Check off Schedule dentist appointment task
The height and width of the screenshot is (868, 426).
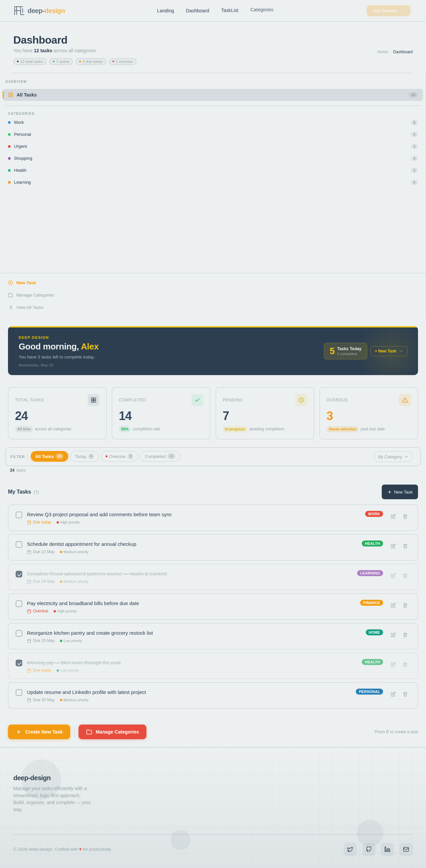[19, 544]
